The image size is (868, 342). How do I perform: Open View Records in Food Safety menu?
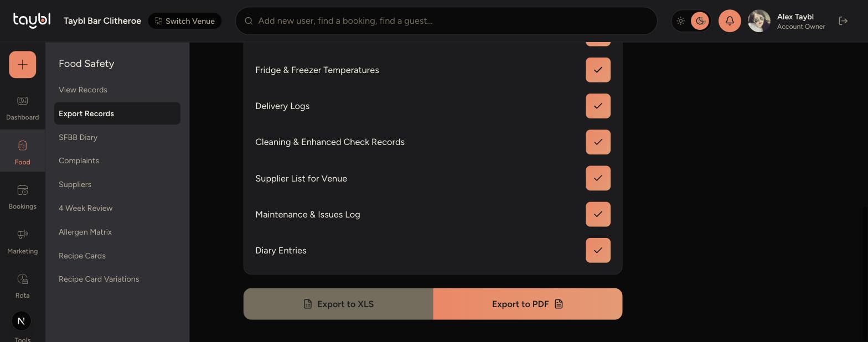pos(83,90)
